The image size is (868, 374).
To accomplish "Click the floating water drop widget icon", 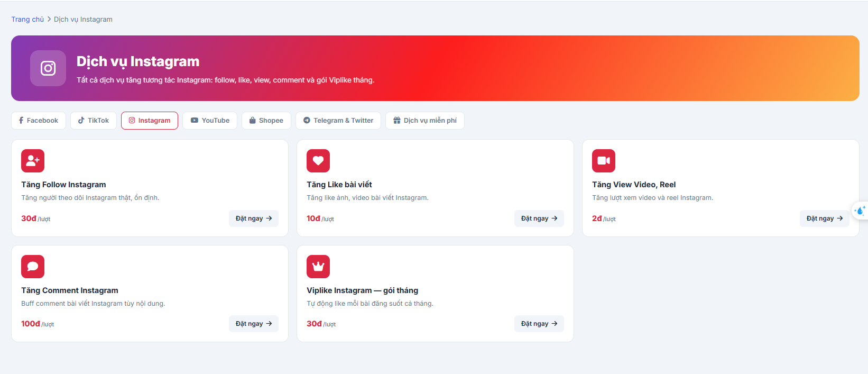I will click(860, 211).
